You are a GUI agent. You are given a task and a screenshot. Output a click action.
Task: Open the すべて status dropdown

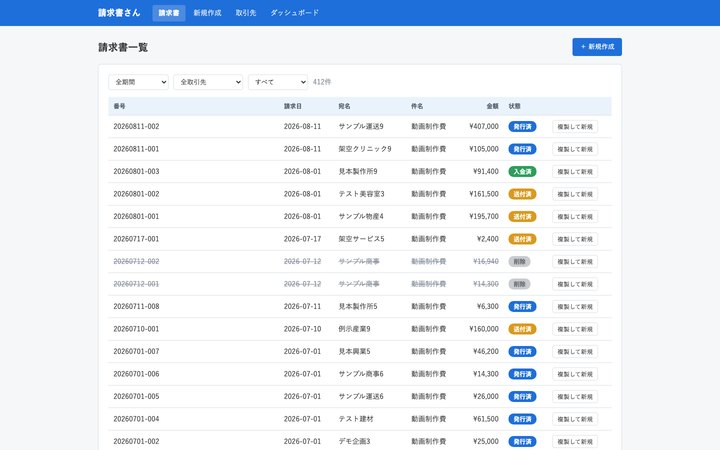pyautogui.click(x=278, y=82)
